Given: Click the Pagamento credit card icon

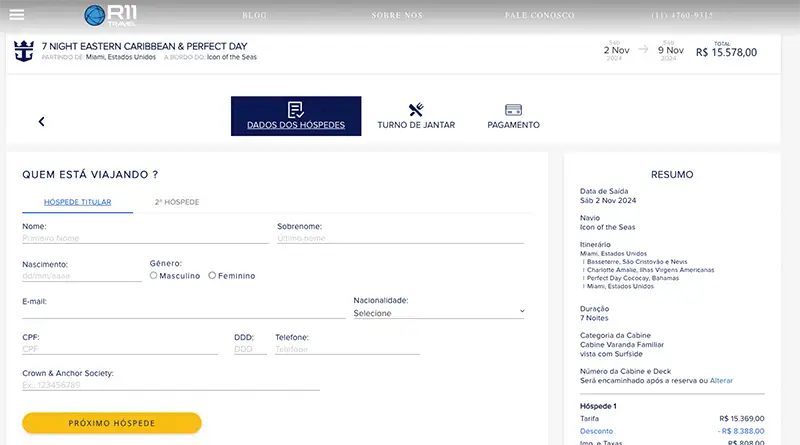Looking at the screenshot, I should pos(513,109).
